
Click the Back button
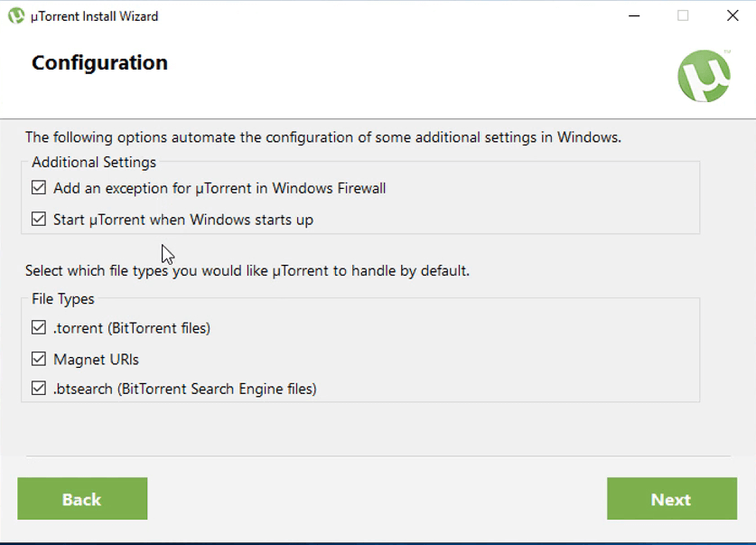(x=82, y=499)
